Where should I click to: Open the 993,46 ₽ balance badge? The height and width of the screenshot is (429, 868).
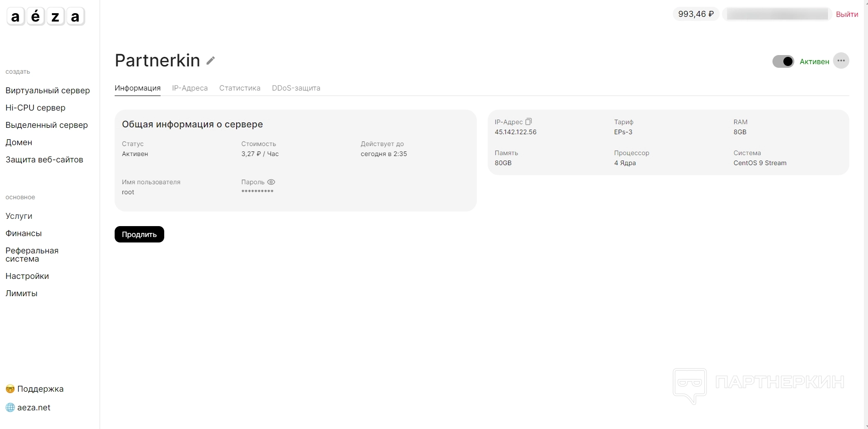click(x=696, y=14)
